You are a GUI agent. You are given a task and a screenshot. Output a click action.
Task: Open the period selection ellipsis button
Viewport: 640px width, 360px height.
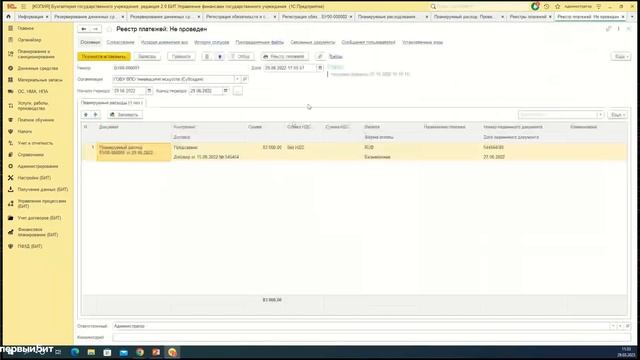click(x=238, y=91)
